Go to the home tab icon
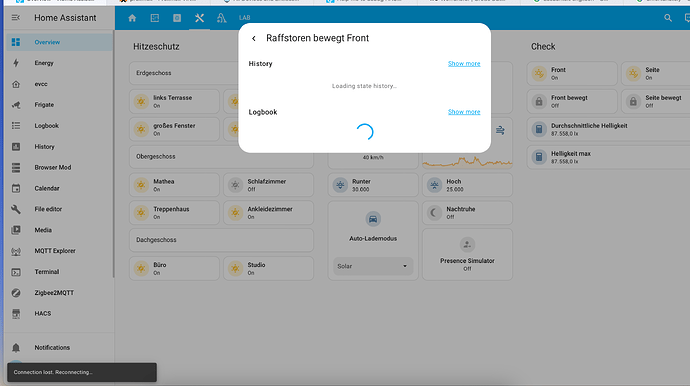The height and width of the screenshot is (386, 690). (132, 18)
